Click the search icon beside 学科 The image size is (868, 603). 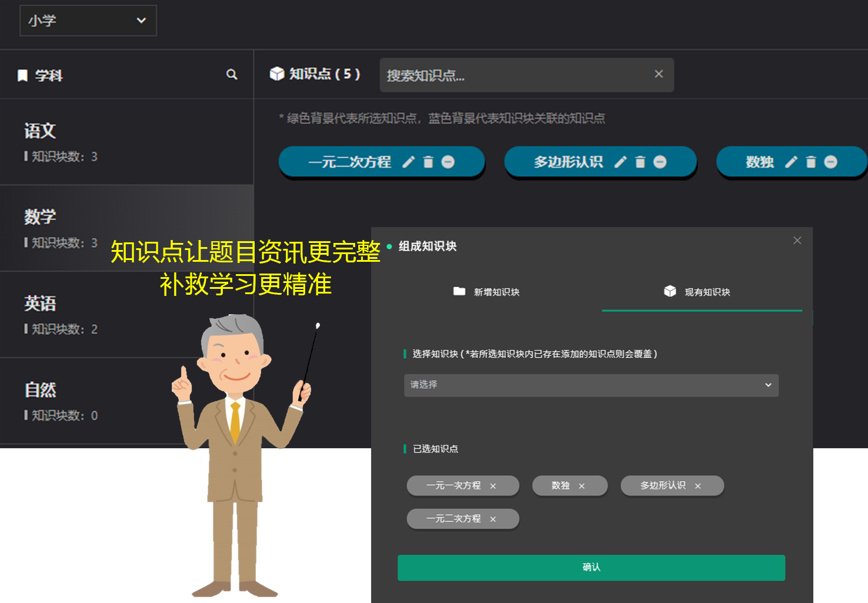tap(232, 75)
